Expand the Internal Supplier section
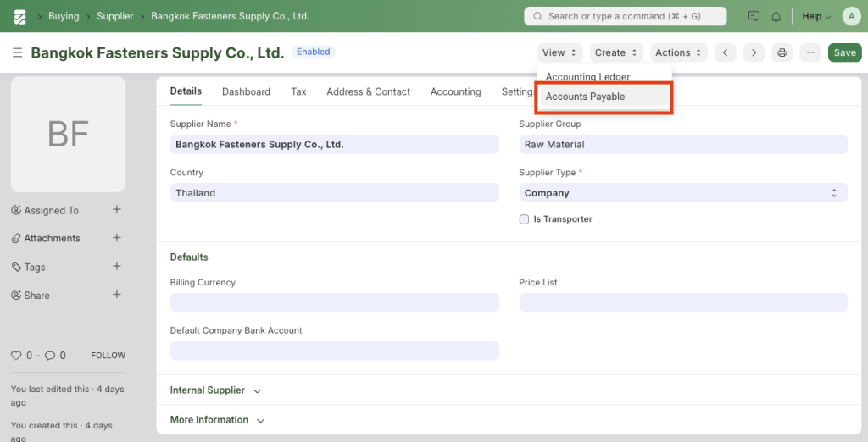868x442 pixels. pos(215,390)
